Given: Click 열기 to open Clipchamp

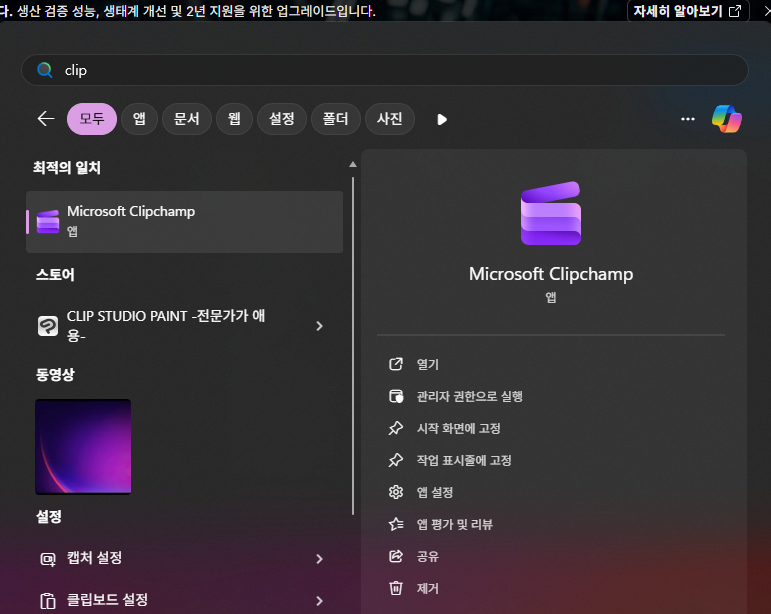Looking at the screenshot, I should coord(427,364).
